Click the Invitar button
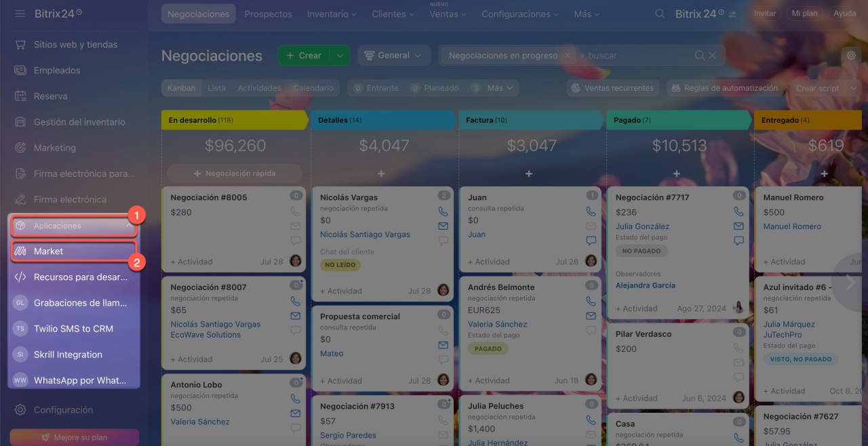Image resolution: width=868 pixels, height=446 pixels. [x=765, y=14]
